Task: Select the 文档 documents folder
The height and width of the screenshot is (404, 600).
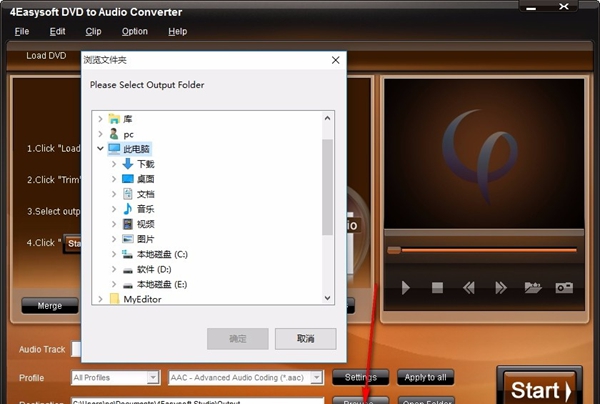Action: 139,194
